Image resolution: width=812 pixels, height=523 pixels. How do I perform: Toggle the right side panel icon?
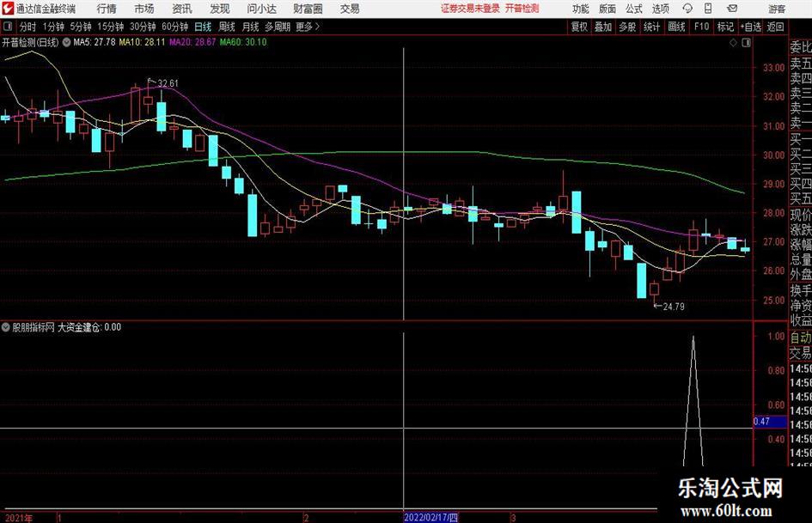(x=746, y=43)
